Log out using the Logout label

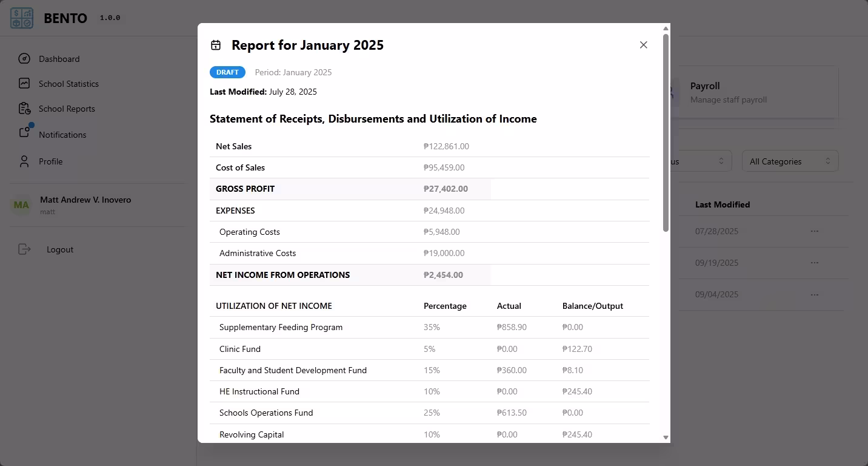(60, 249)
